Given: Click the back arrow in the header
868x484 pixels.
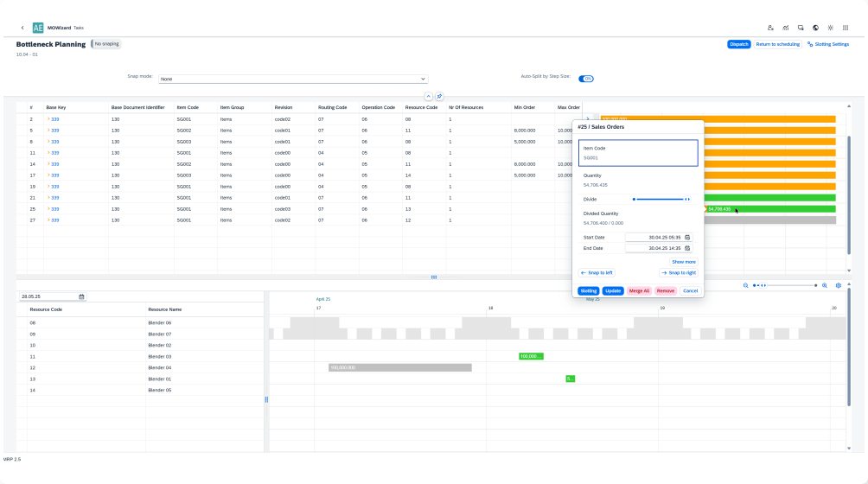Looking at the screenshot, I should pyautogui.click(x=22, y=28).
